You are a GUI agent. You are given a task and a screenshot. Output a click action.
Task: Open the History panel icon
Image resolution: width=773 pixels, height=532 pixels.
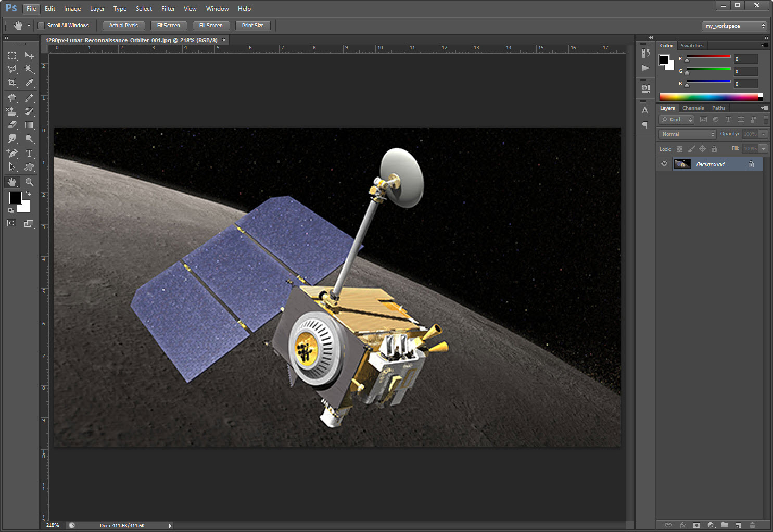click(x=645, y=53)
